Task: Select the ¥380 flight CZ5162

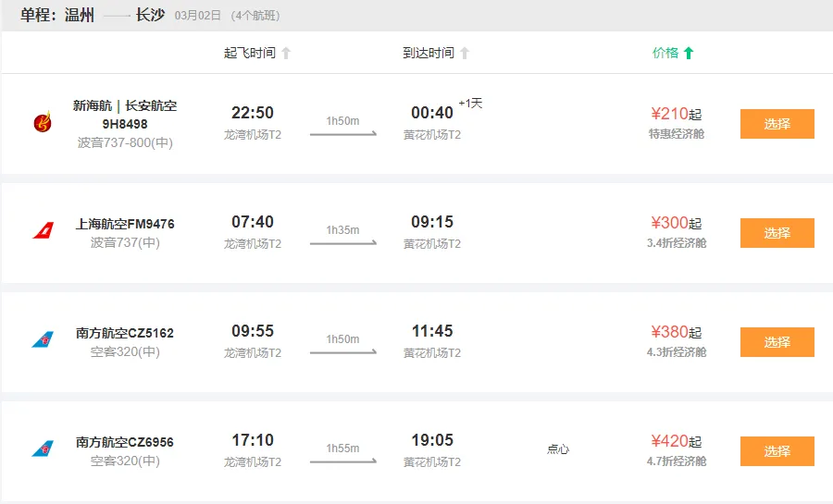Action: (777, 342)
